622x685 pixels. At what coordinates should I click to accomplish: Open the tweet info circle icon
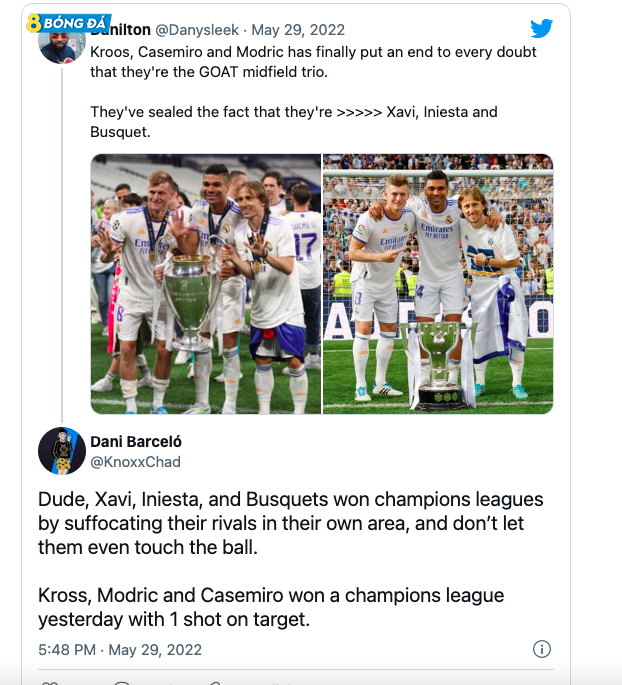[541, 649]
